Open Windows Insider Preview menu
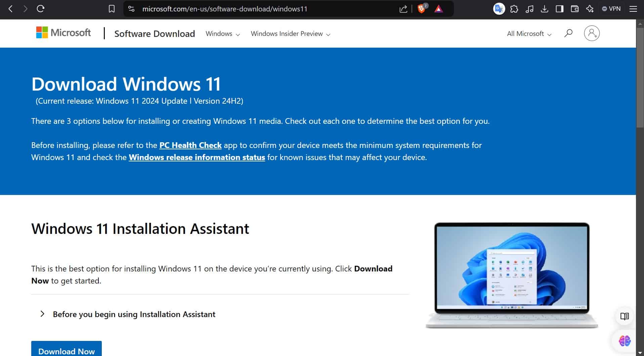 (290, 34)
